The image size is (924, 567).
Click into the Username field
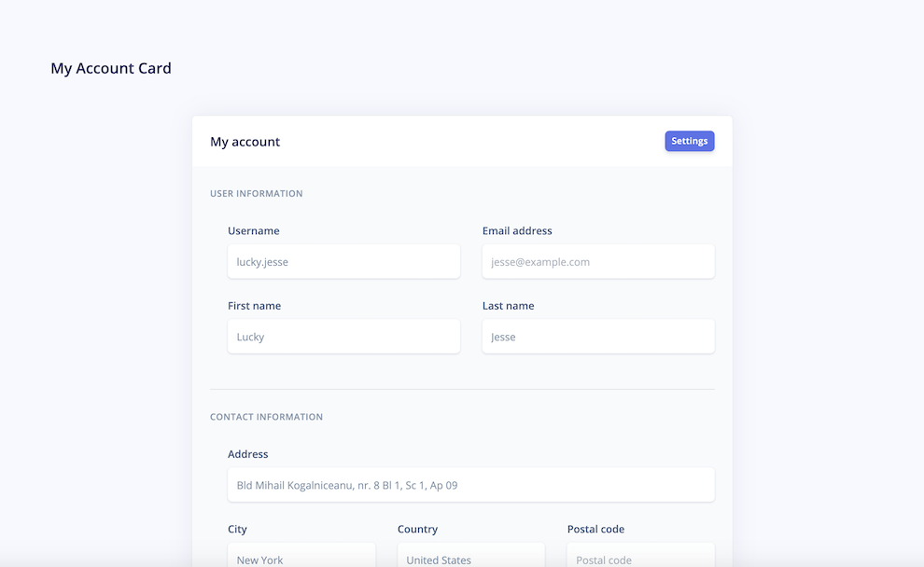click(x=343, y=261)
